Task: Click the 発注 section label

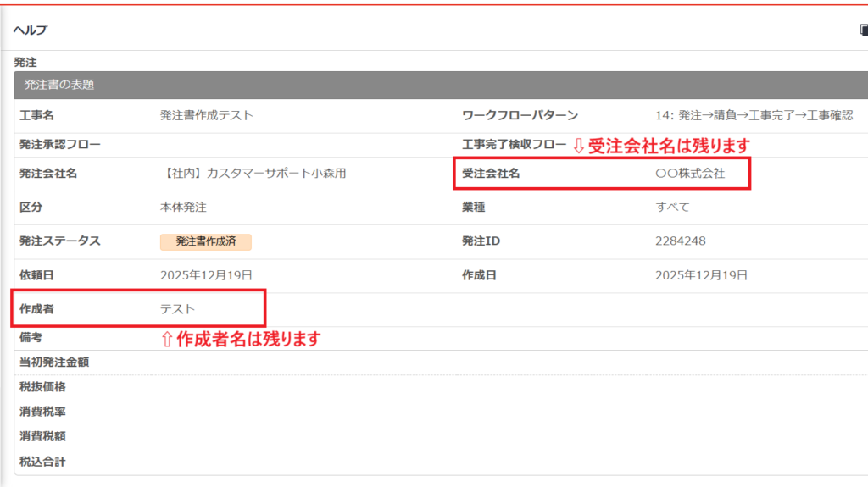Action: tap(25, 62)
